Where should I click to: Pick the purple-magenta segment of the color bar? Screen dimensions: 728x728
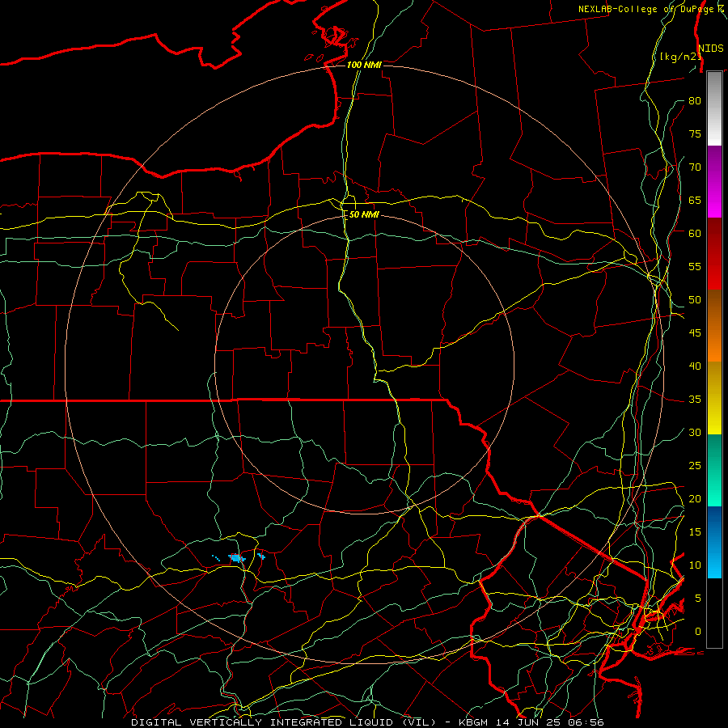tap(714, 181)
